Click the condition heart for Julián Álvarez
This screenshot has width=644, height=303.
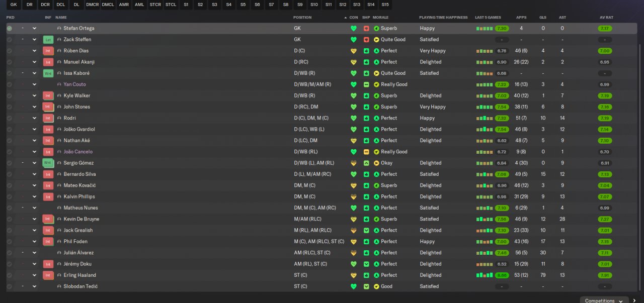tap(354, 253)
